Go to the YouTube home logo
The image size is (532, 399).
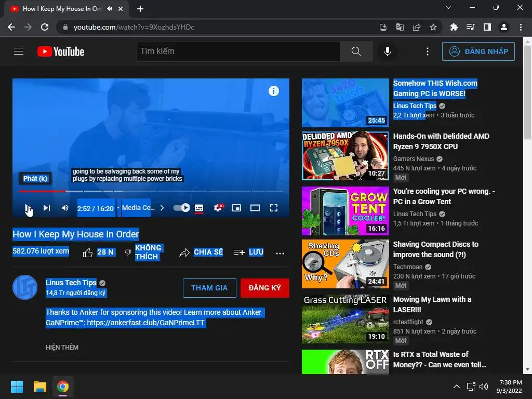tap(61, 51)
